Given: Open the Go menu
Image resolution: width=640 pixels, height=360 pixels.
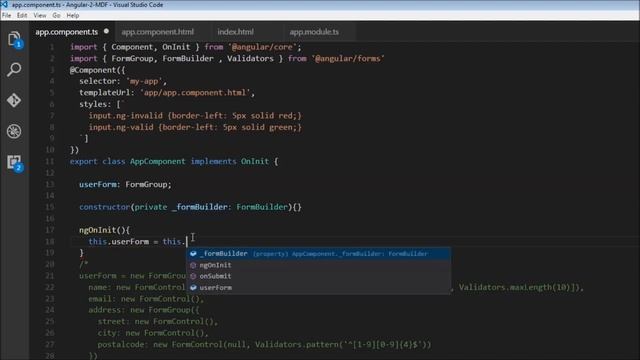Looking at the screenshot, I should 56,16.
